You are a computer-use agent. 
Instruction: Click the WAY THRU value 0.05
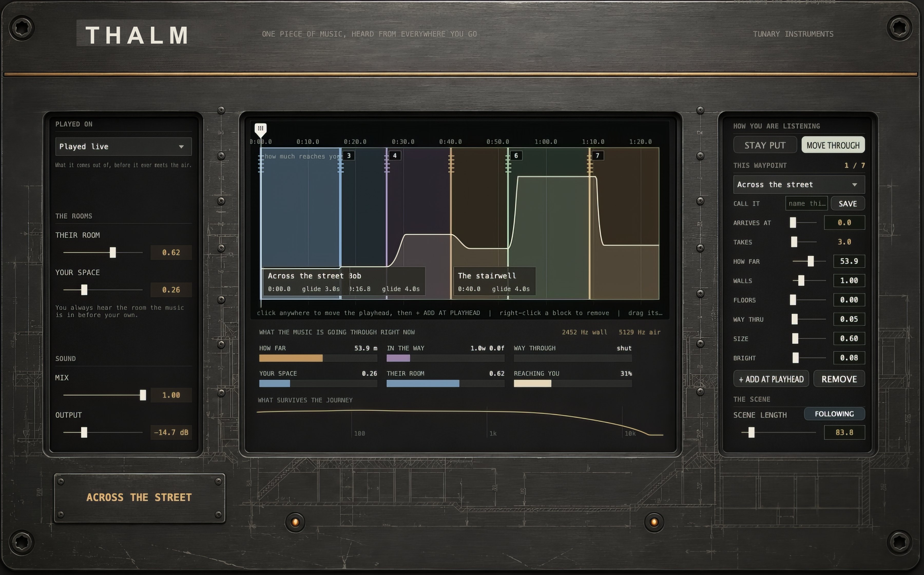click(x=849, y=319)
